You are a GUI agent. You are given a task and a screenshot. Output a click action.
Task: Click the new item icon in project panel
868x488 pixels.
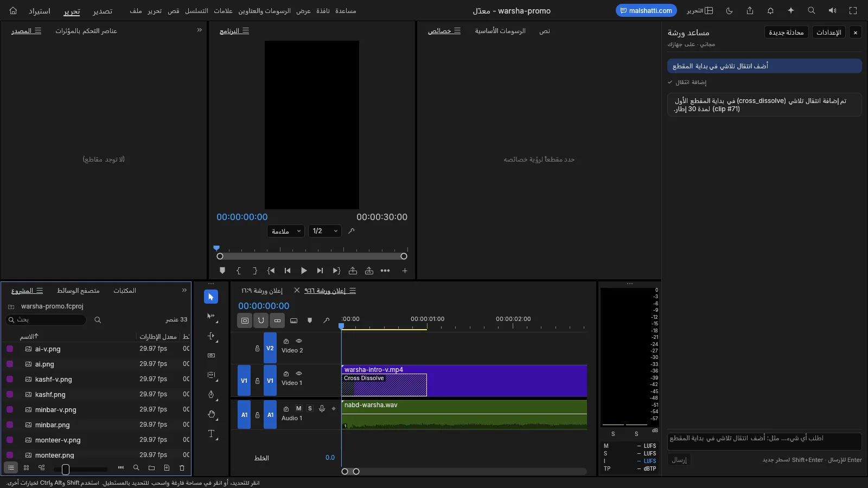167,467
